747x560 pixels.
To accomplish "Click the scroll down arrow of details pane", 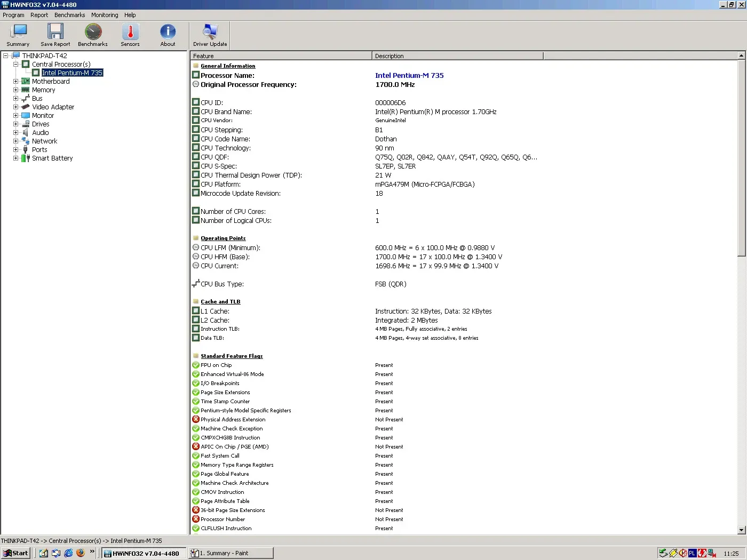I will pyautogui.click(x=741, y=530).
